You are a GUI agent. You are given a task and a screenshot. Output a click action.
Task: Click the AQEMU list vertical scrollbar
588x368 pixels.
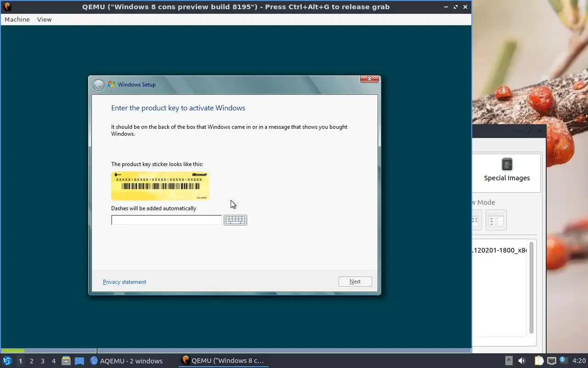pos(531,287)
